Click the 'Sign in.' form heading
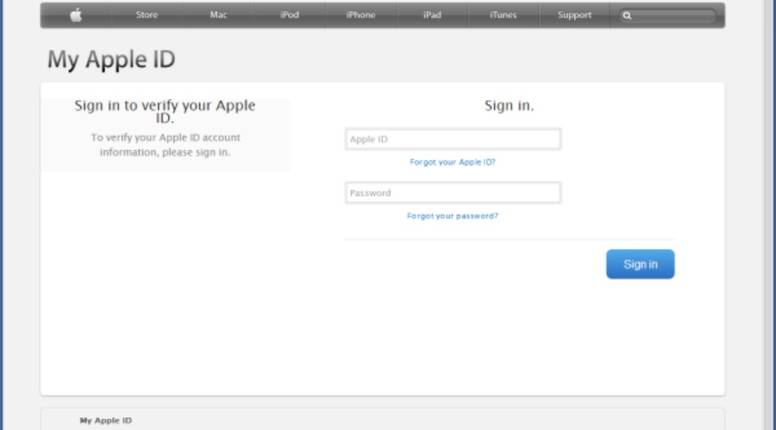Viewport: 776px width, 430px height. click(x=509, y=105)
